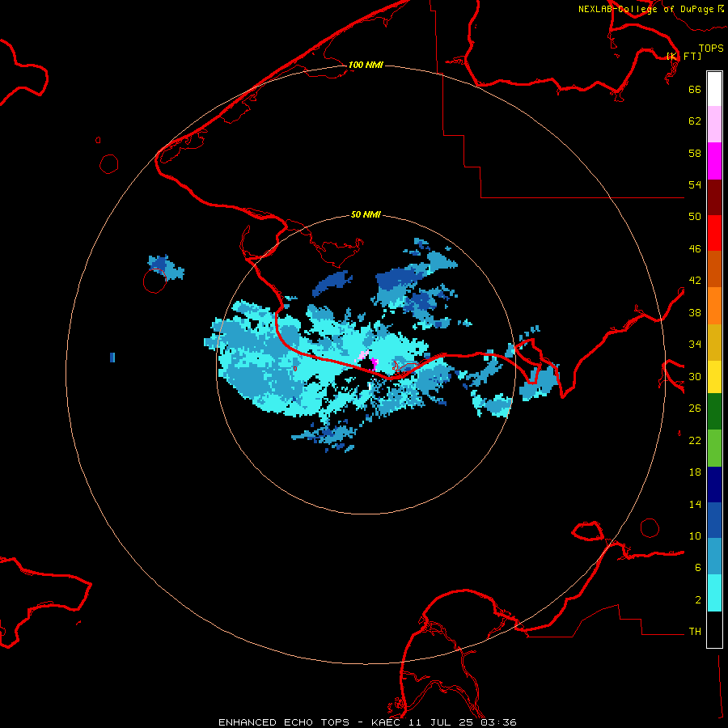Click the NEXLAB-College of DuPage label
This screenshot has height=728, width=728.
click(x=645, y=9)
